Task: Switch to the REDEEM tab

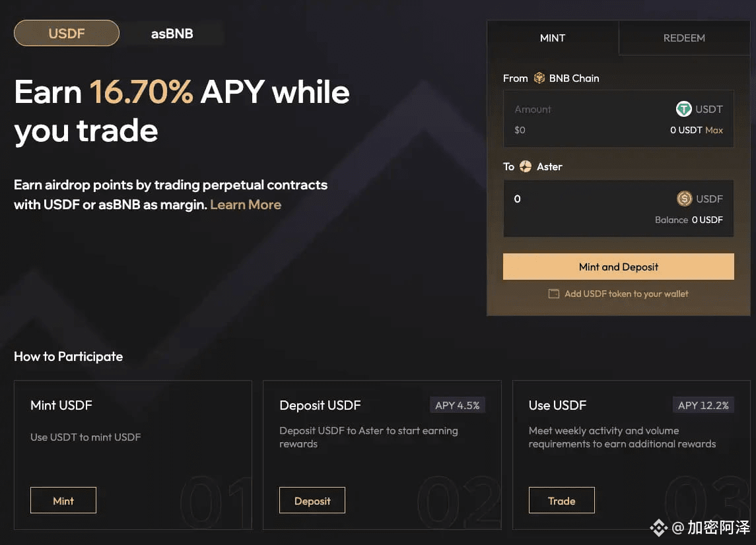Action: pos(683,38)
